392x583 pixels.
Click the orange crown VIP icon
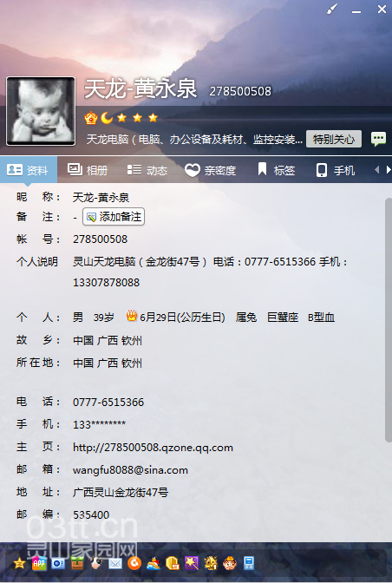(x=91, y=118)
